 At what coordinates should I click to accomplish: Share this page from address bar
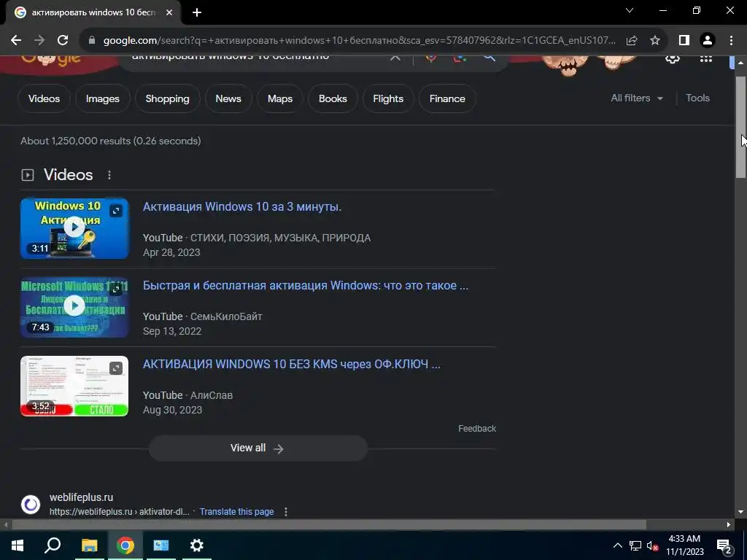coord(632,41)
